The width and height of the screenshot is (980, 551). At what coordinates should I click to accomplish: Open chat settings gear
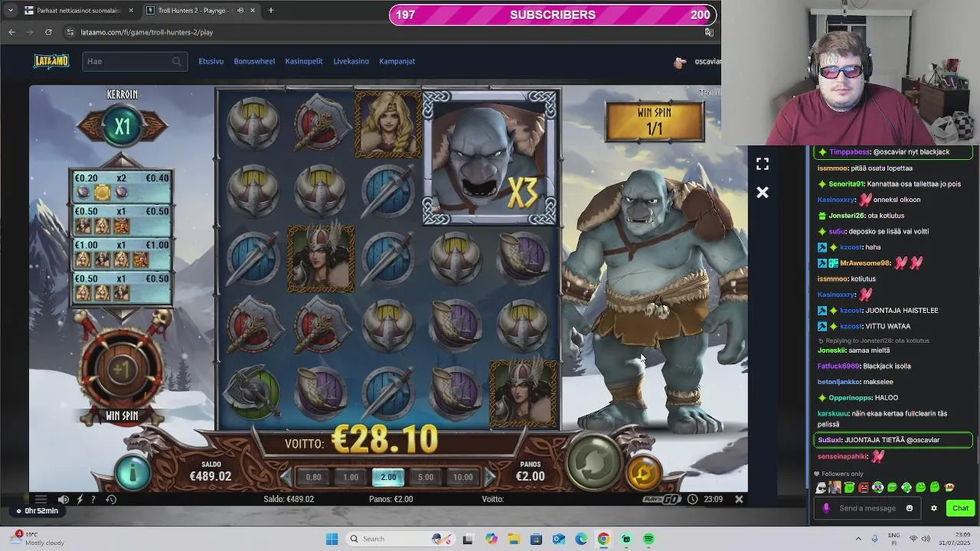pyautogui.click(x=934, y=508)
